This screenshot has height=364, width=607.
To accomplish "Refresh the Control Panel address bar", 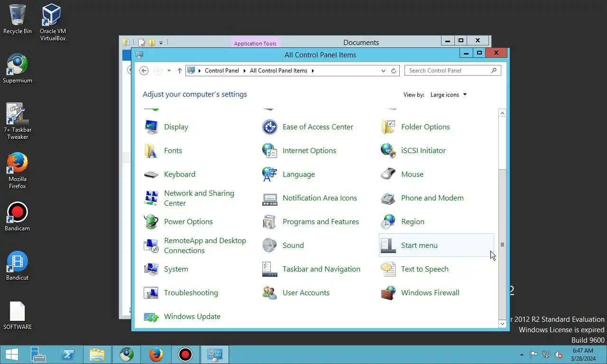I will click(x=394, y=71).
